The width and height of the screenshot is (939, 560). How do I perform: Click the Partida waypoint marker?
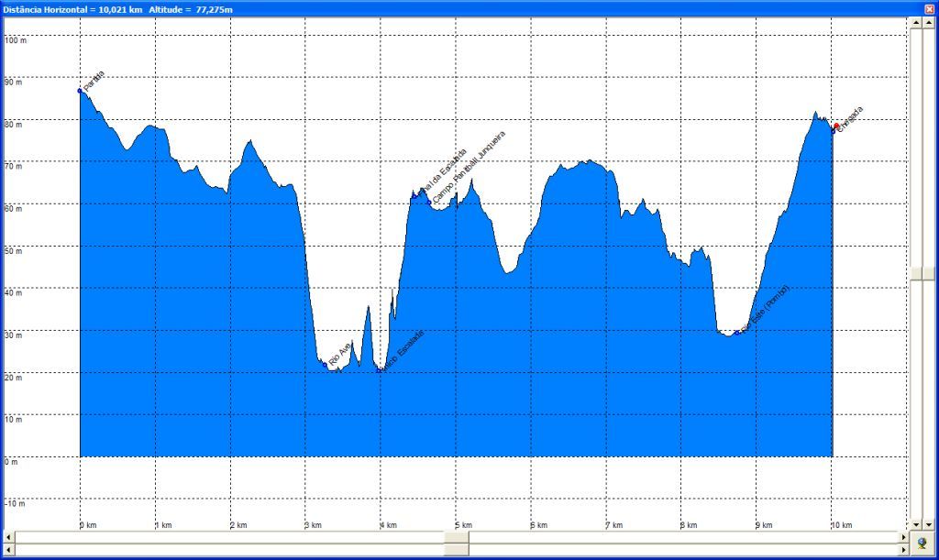80,91
